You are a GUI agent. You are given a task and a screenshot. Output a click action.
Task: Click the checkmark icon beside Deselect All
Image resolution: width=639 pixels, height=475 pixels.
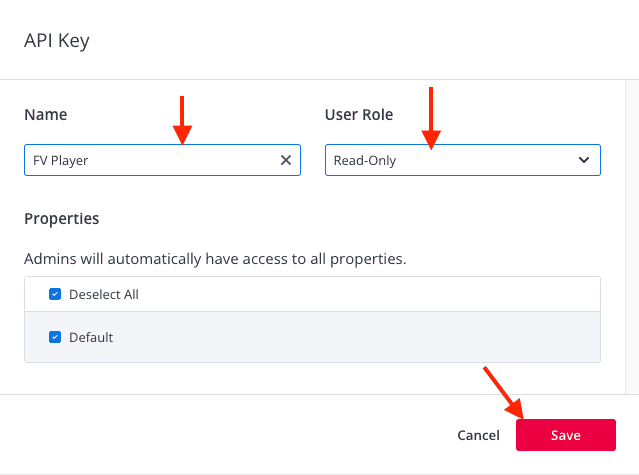pos(55,294)
